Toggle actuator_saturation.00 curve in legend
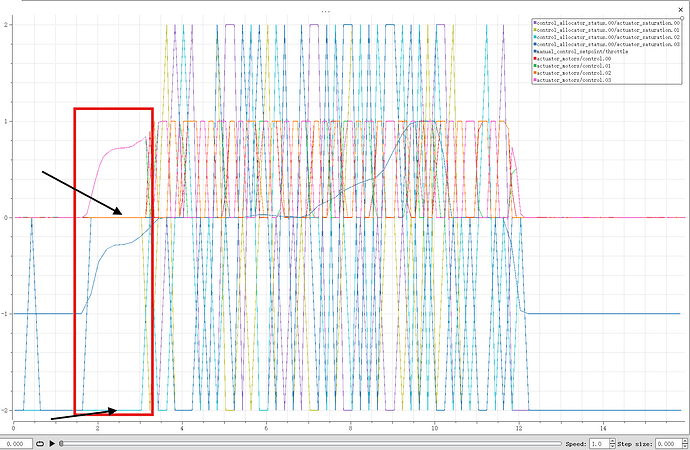 [607, 23]
